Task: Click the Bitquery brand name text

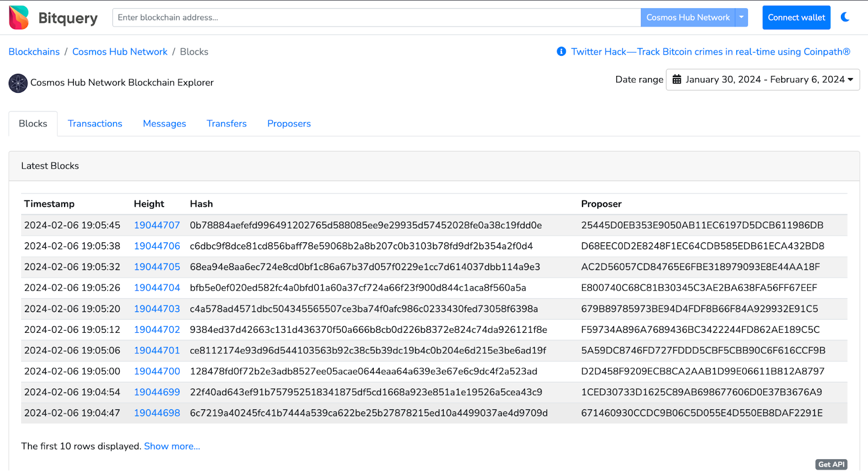Action: 68,18
